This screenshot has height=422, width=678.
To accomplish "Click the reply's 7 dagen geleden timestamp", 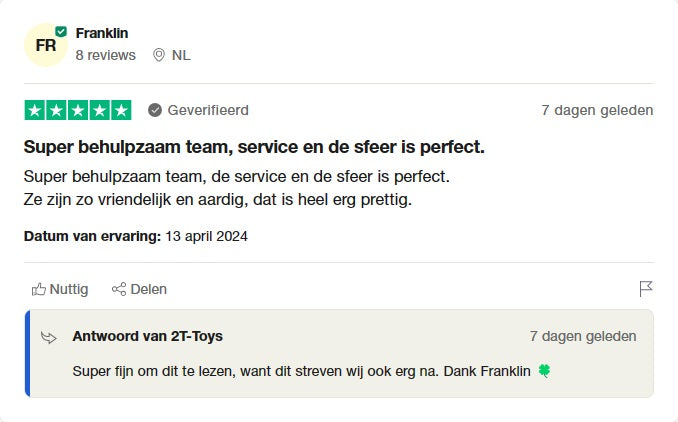I will (583, 336).
